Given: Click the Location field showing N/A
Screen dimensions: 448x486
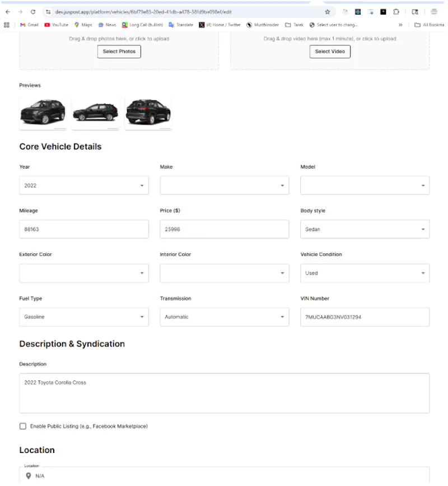Looking at the screenshot, I should 225,475.
